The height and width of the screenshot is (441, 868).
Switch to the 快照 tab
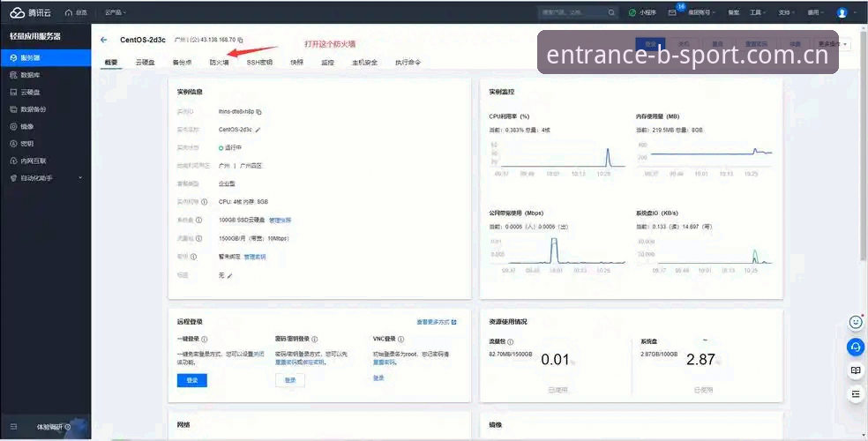click(x=296, y=63)
